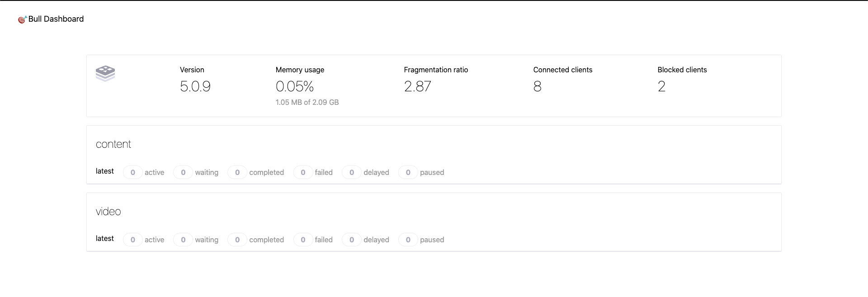Click the Redis stack icon in stats card
Screen dimensions: 868x297
point(105,73)
